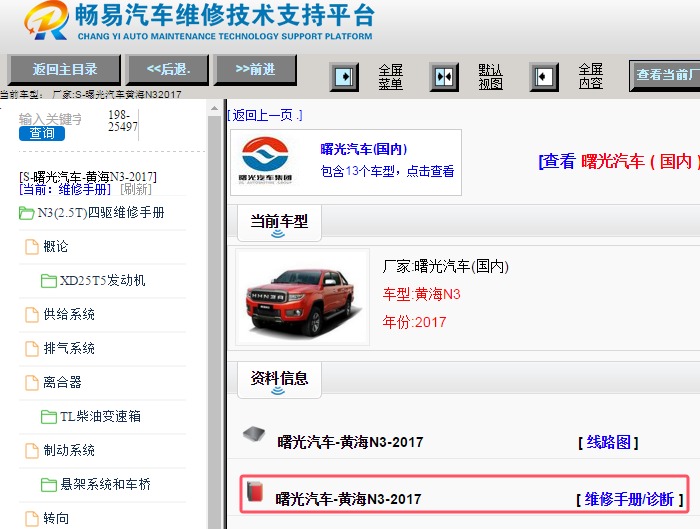Select 默认视图 label
This screenshot has width=700, height=529.
coord(491,77)
